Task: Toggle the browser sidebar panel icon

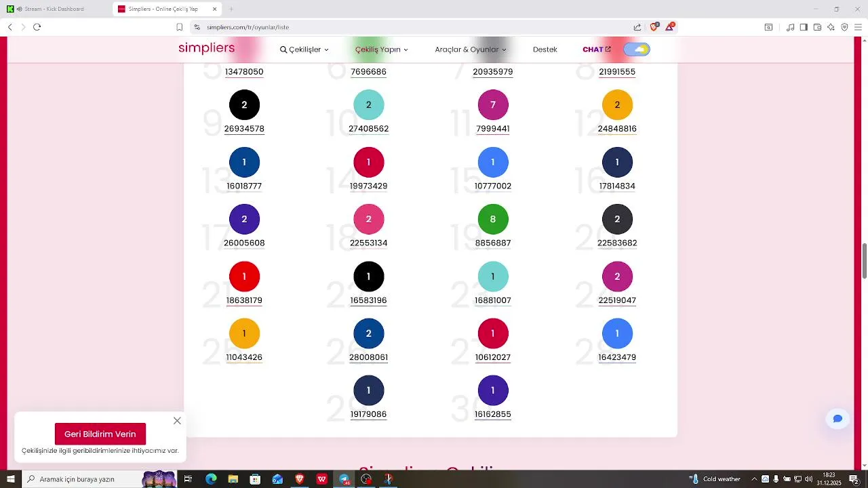Action: pos(804,27)
